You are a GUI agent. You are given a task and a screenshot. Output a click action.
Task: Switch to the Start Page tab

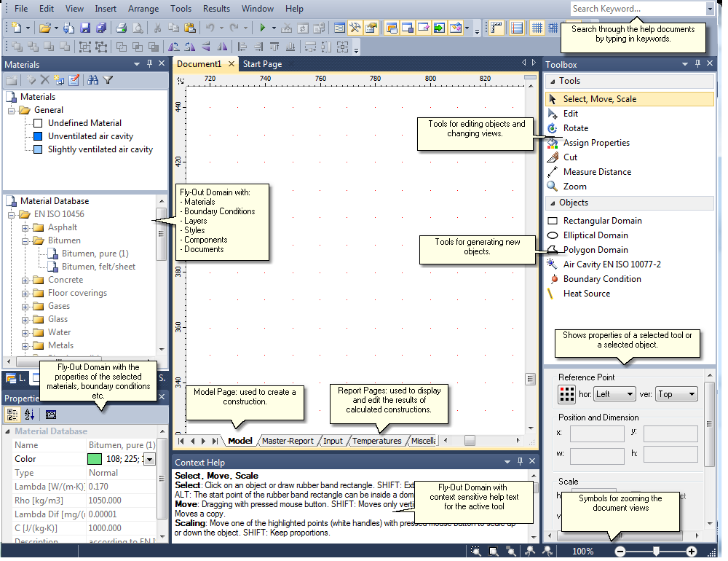point(262,64)
